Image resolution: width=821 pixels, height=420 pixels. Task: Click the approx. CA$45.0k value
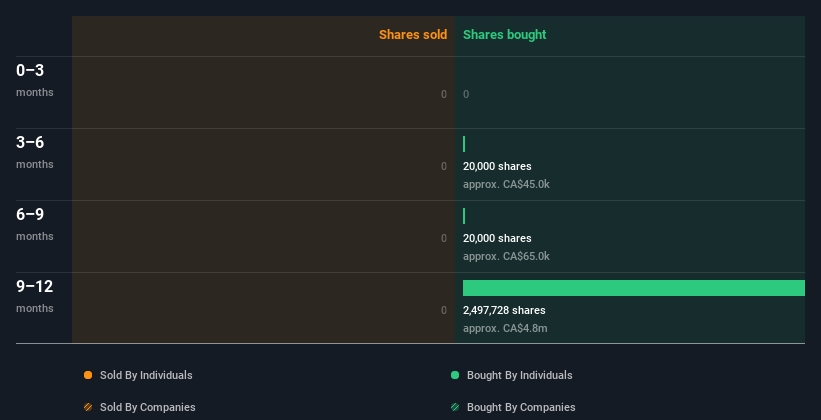click(506, 184)
